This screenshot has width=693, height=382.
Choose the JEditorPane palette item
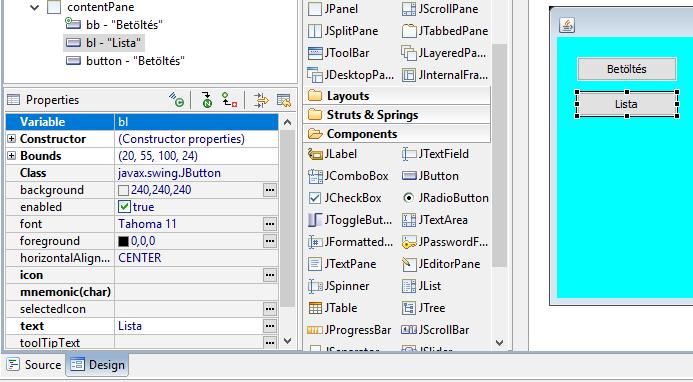click(441, 264)
